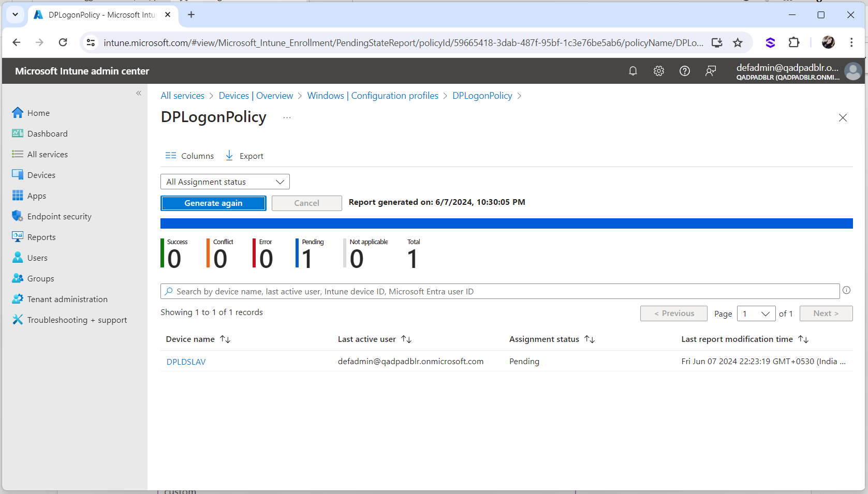Click the URL address bar
Image resolution: width=868 pixels, height=494 pixels.
click(x=403, y=43)
